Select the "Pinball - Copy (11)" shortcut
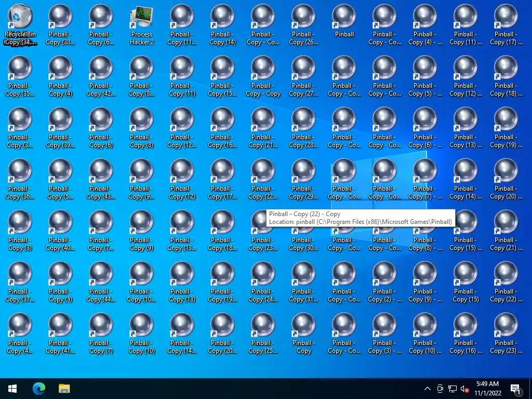 (182, 77)
